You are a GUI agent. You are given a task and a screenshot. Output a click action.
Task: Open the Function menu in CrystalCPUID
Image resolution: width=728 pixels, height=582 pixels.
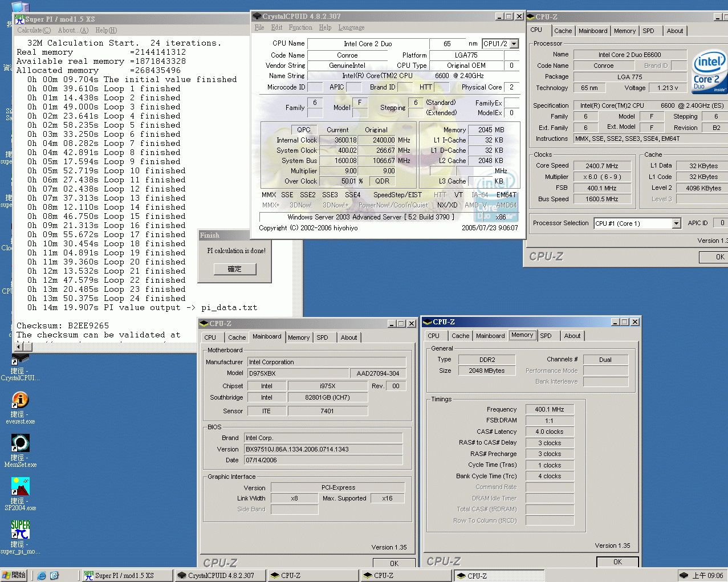[300, 27]
